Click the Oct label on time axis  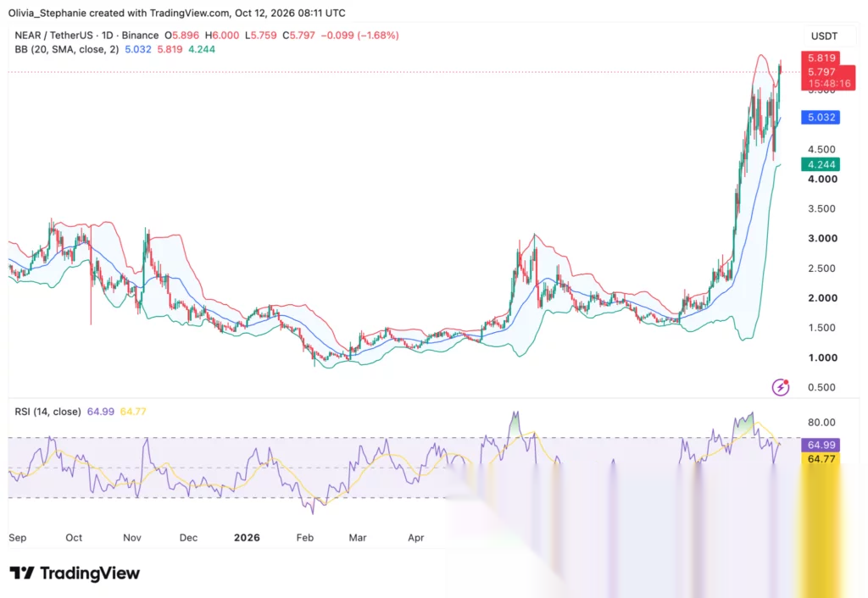(74, 538)
